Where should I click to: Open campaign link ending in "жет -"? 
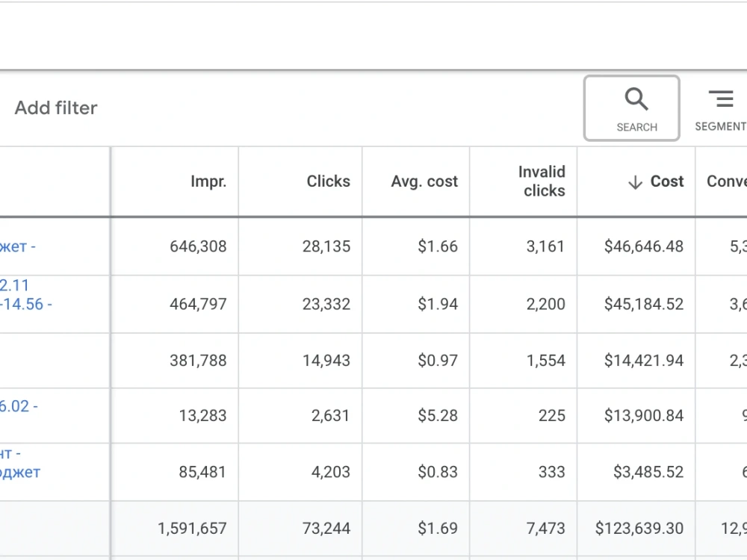tap(18, 246)
